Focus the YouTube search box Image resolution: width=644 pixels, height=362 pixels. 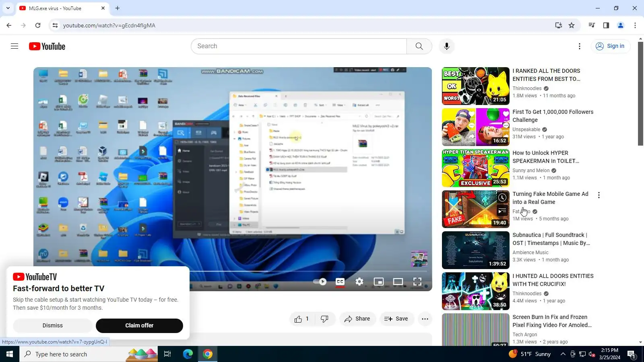coord(299,46)
